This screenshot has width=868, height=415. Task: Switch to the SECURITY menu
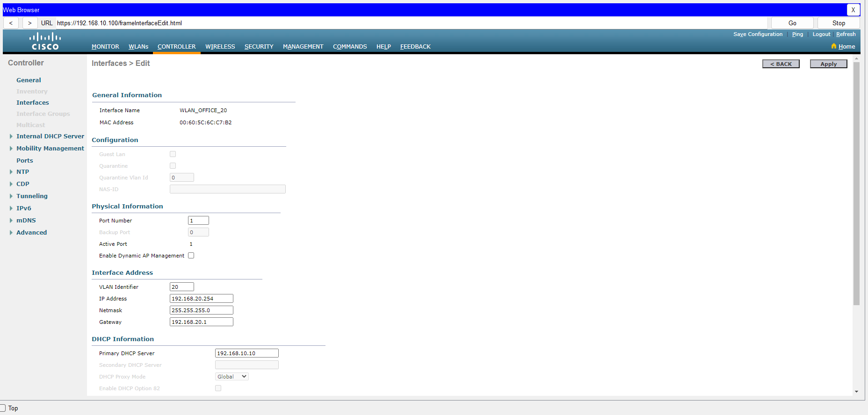click(259, 47)
